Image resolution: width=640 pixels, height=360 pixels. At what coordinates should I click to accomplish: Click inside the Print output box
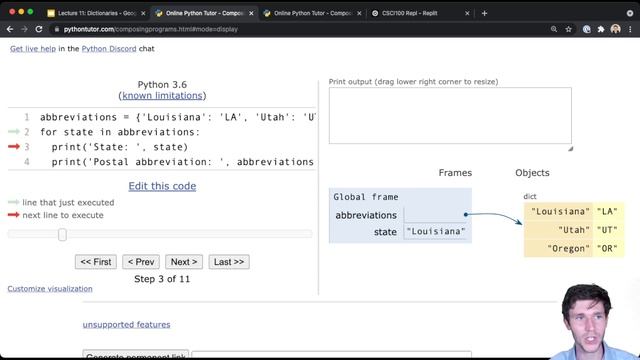tap(450, 116)
